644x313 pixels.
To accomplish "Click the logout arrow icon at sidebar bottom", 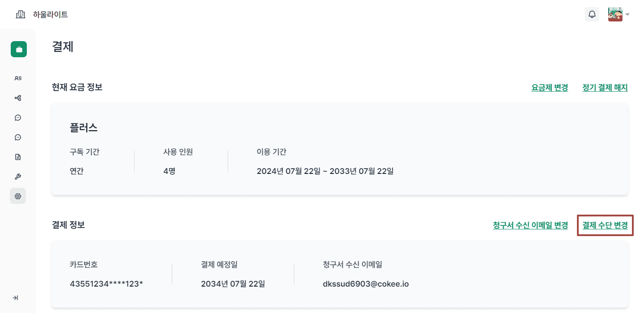I will 16,297.
